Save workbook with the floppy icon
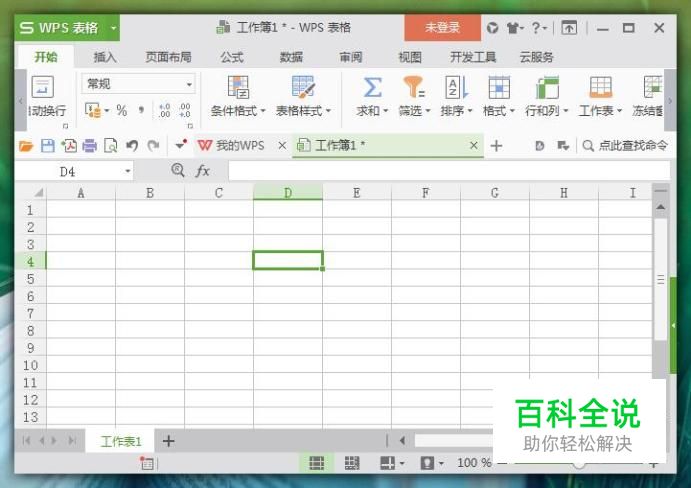 [x=48, y=145]
